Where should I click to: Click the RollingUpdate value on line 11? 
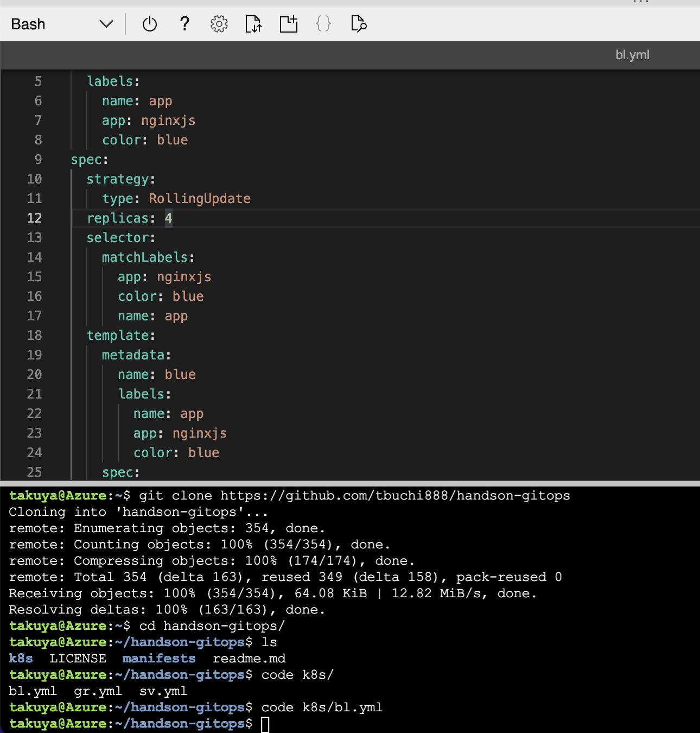point(200,199)
